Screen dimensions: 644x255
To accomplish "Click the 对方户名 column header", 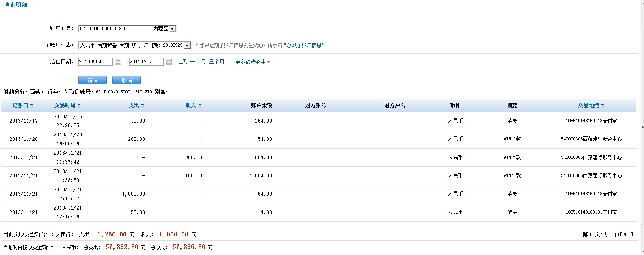I will [395, 105].
